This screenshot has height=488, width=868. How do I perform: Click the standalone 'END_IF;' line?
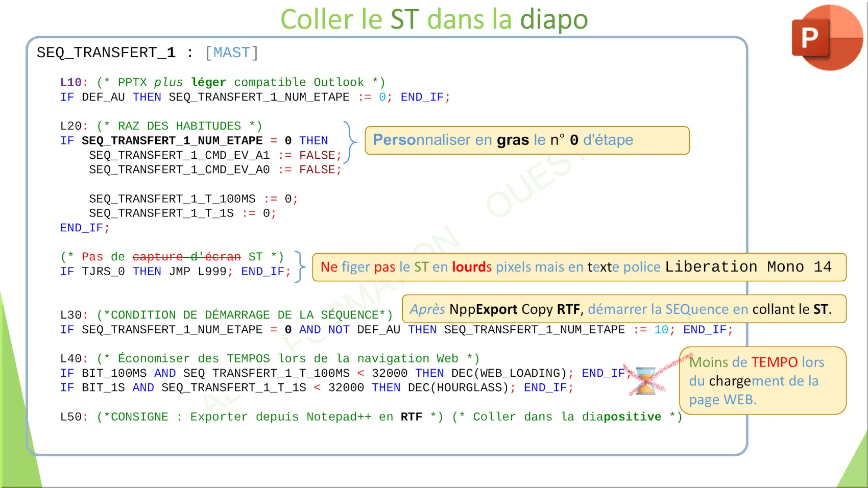pos(85,228)
